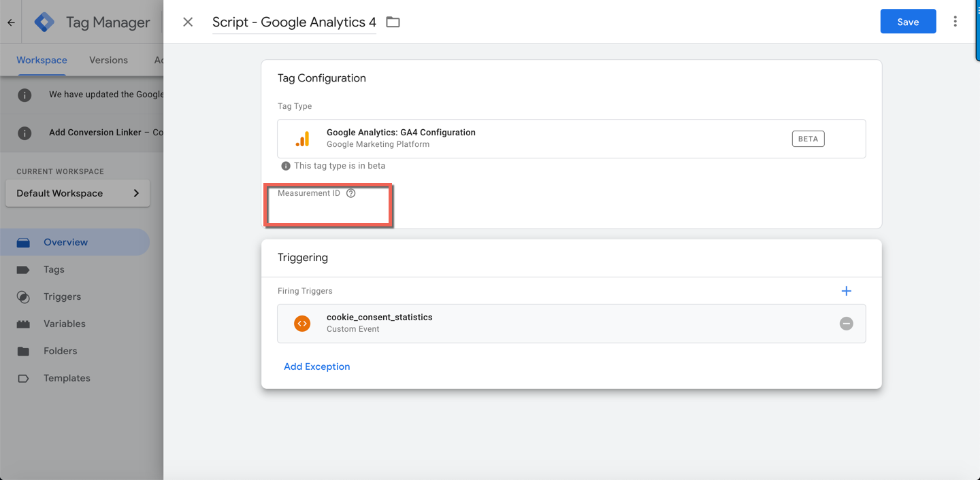
Task: Click the Tag Manager logo
Action: click(44, 22)
